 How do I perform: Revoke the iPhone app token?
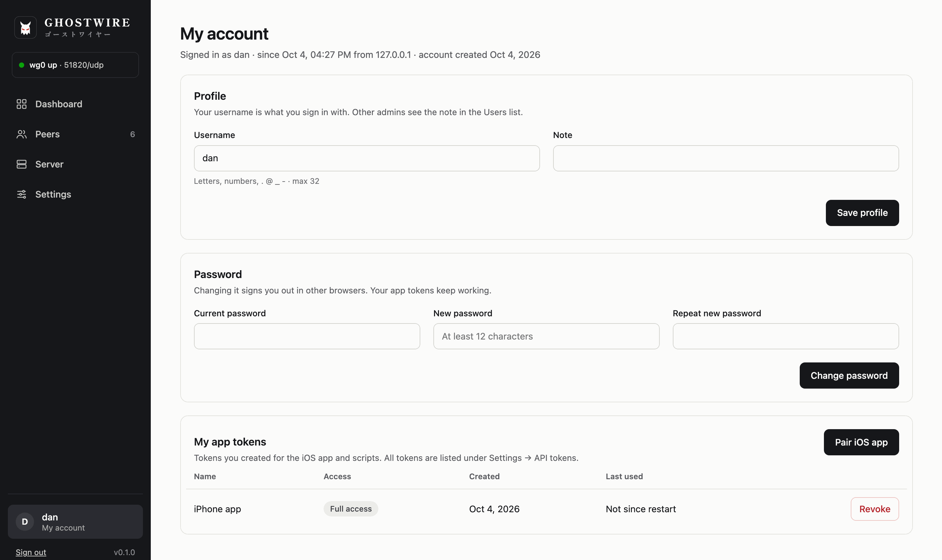[x=875, y=509]
